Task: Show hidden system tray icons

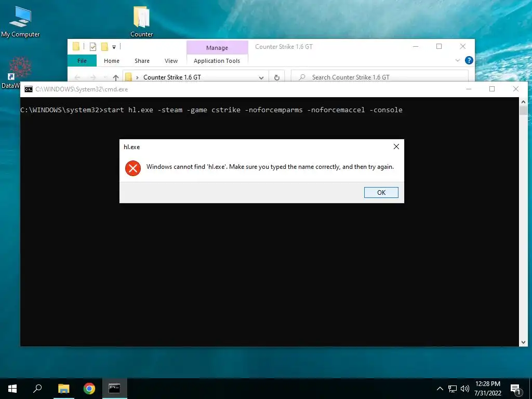Action: click(440, 389)
